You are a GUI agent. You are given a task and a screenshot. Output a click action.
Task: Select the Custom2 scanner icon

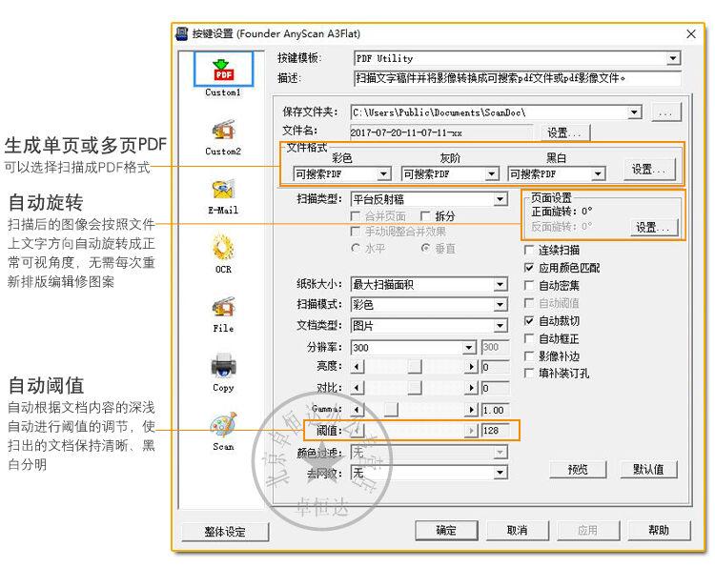click(223, 131)
